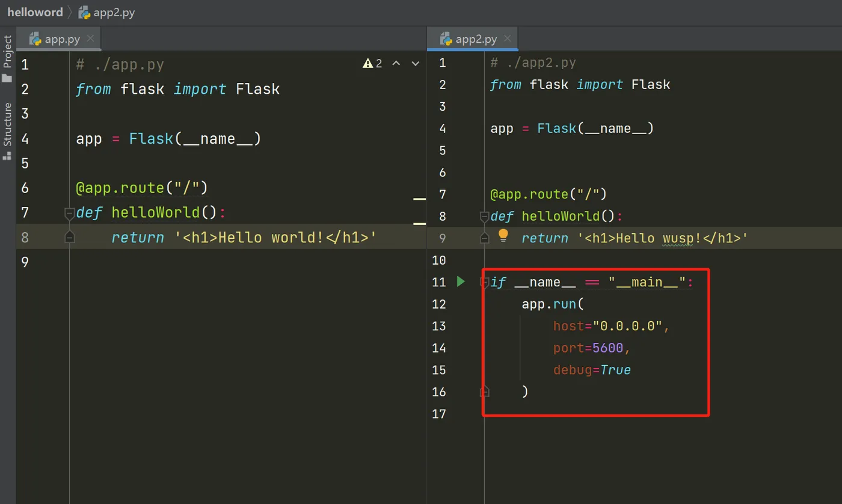Click line number 4 in app.py gutter
The width and height of the screenshot is (842, 504).
[25, 139]
